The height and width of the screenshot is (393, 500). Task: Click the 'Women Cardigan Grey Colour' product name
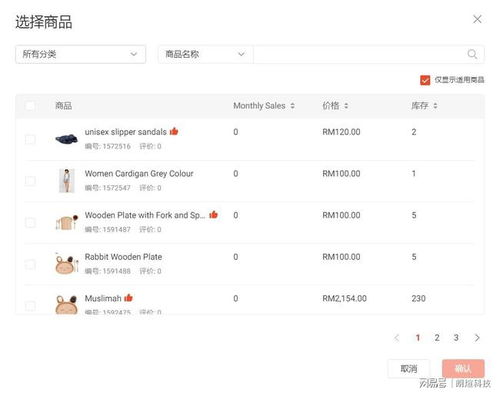[x=139, y=174]
